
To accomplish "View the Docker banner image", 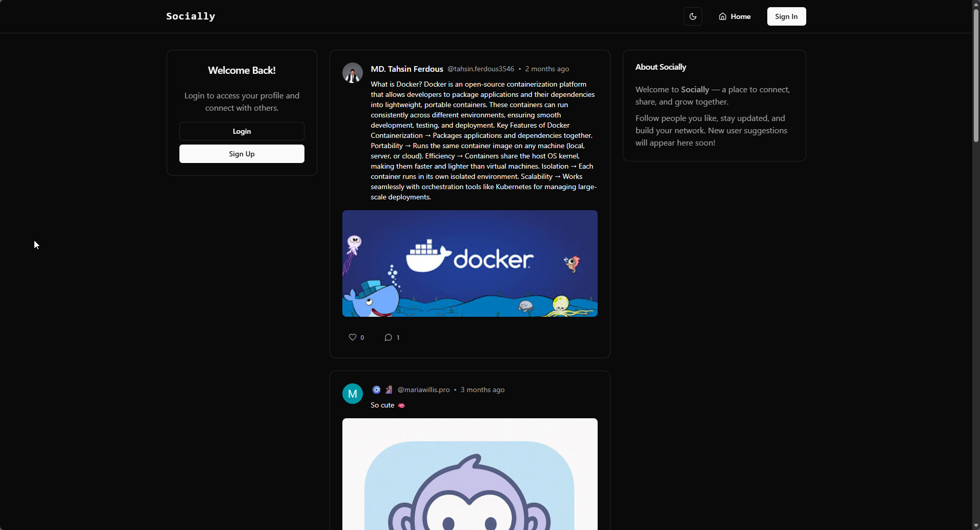I will point(469,263).
